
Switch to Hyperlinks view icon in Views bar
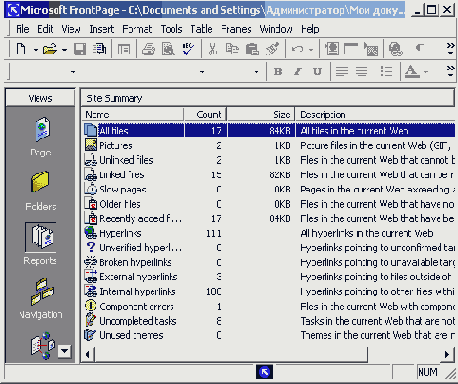tap(43, 345)
